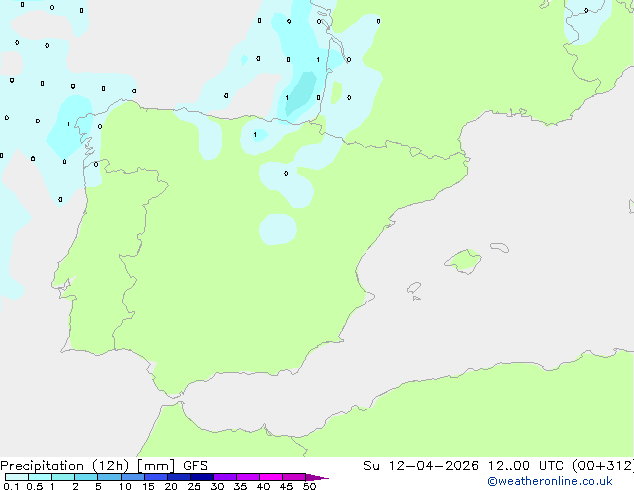Viewport: 634px width, 490px height.
Task: Pick the 35–40 mm magenta legend swatch
Action: [x=248, y=477]
